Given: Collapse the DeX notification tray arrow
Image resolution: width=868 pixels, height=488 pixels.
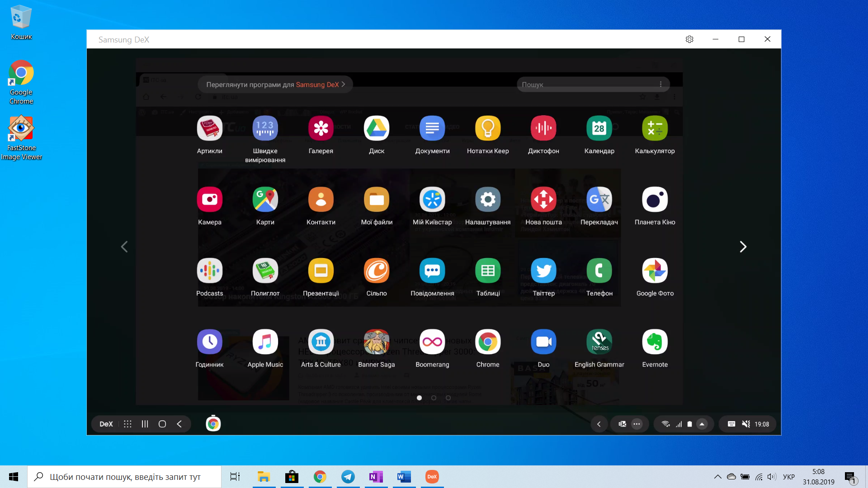Looking at the screenshot, I should pyautogui.click(x=599, y=424).
